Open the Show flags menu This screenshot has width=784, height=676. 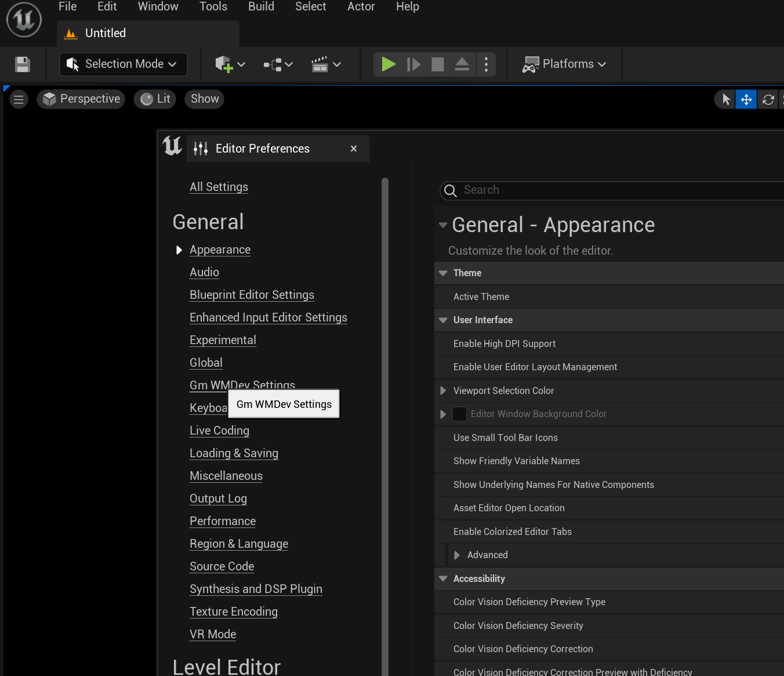pyautogui.click(x=205, y=99)
